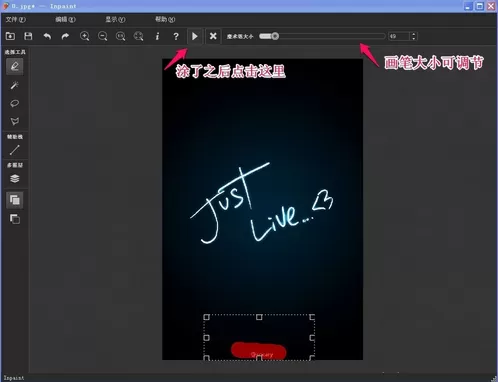Click the open image folder icon

tap(10, 36)
